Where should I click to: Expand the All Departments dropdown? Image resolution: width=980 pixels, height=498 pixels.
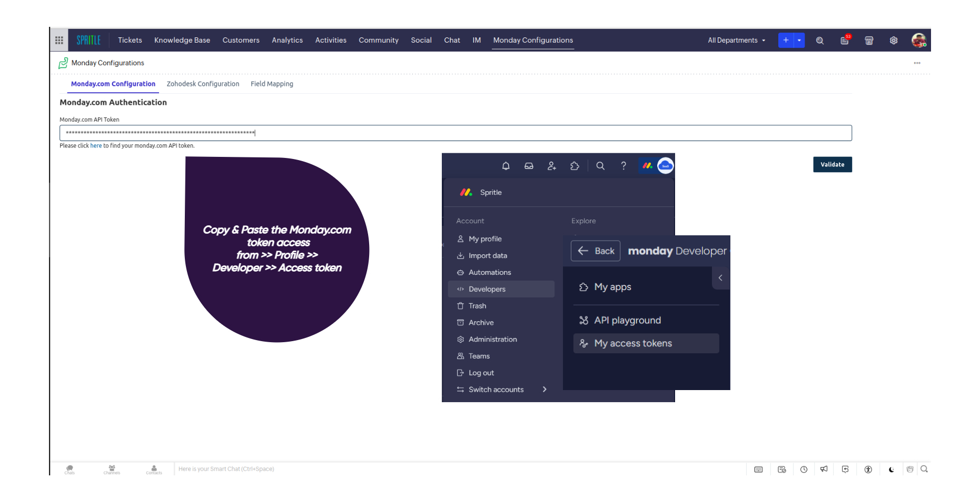coord(736,40)
